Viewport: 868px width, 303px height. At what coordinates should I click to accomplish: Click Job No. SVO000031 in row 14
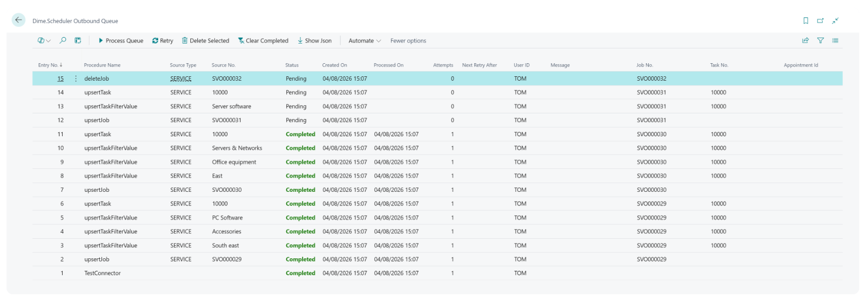(x=652, y=93)
